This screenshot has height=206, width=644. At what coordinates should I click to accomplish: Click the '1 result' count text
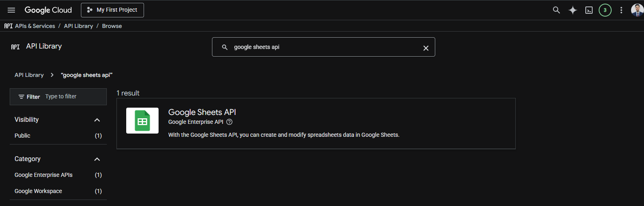click(x=128, y=93)
